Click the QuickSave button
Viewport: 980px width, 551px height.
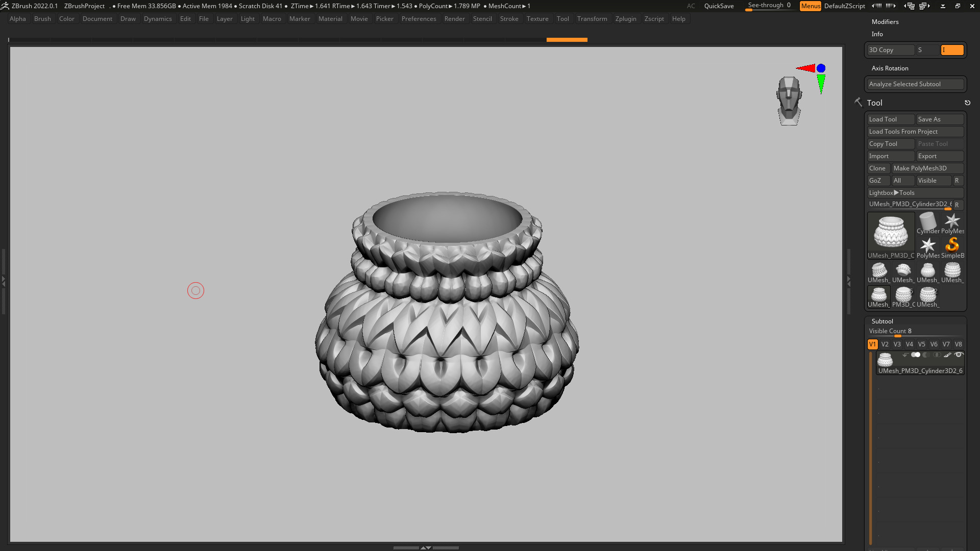click(719, 6)
